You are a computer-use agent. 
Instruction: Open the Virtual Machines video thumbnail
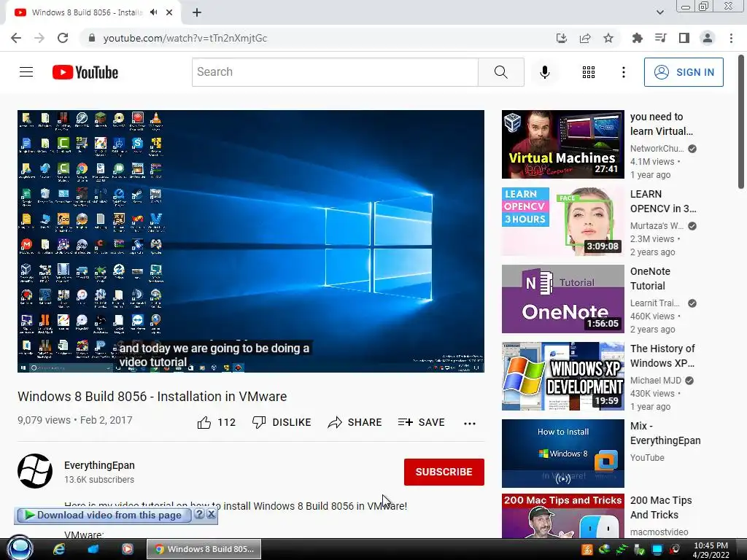click(x=562, y=144)
